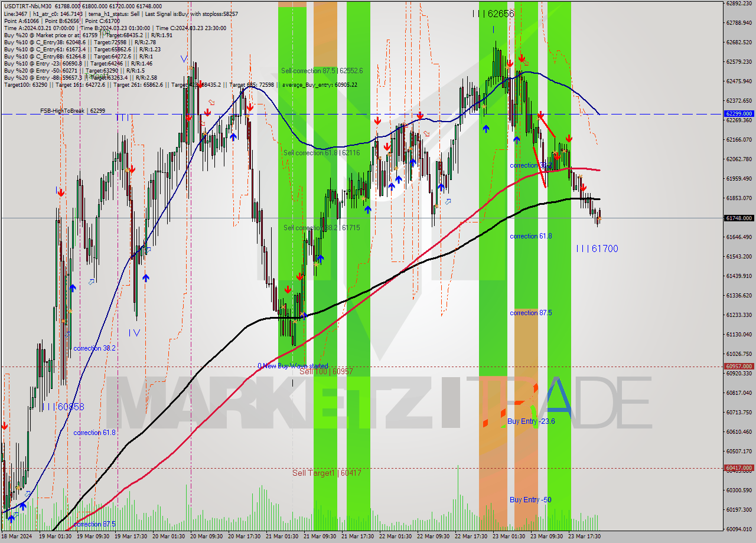Click the 60094.010 price axis label
This screenshot has width=756, height=543.
tap(739, 529)
